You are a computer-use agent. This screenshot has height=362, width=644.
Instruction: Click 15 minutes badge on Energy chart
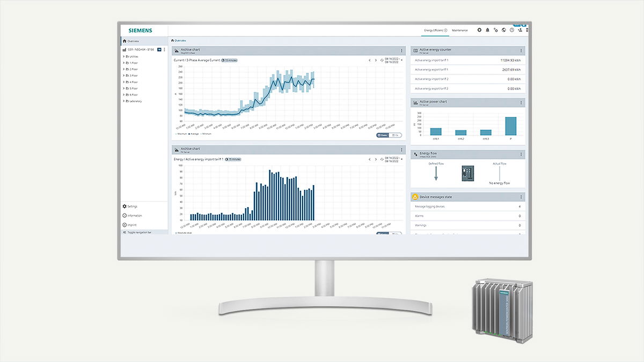[x=233, y=159]
